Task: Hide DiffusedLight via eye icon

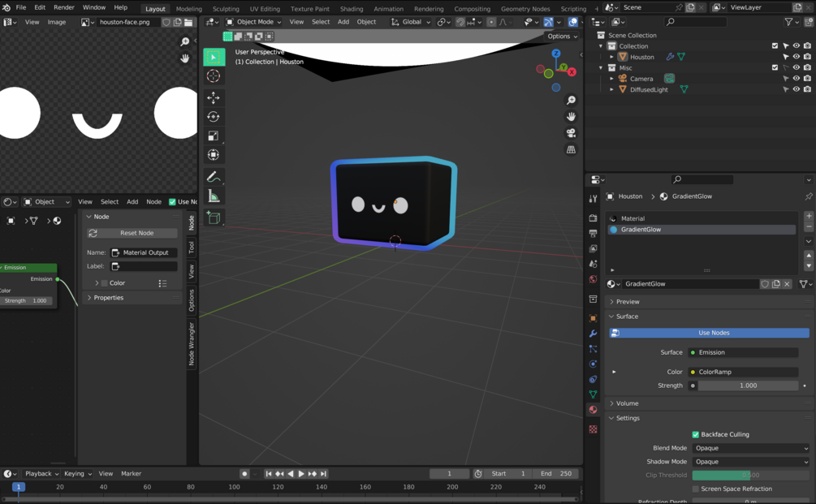Action: [x=797, y=89]
